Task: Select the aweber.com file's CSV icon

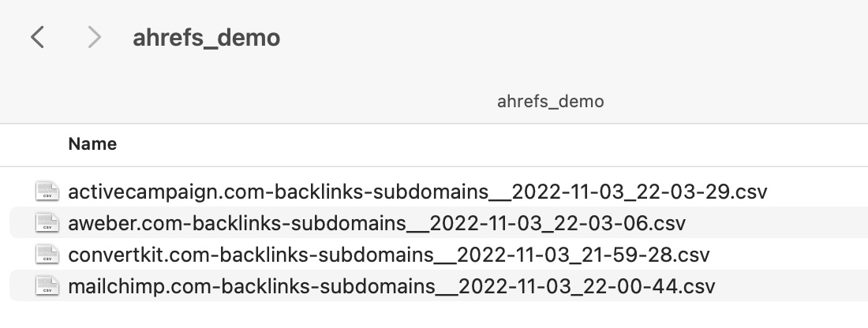Action: point(47,222)
